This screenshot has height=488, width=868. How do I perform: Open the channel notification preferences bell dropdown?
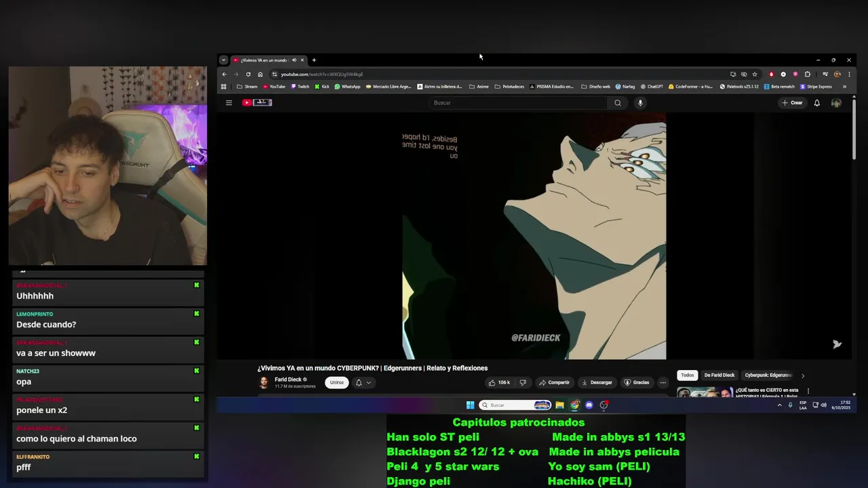(x=363, y=382)
